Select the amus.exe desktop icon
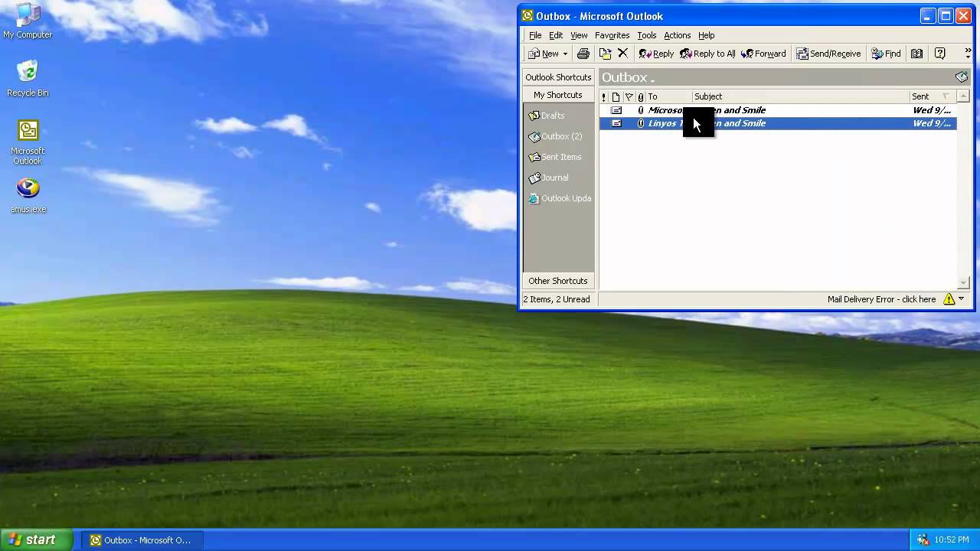 coord(28,196)
